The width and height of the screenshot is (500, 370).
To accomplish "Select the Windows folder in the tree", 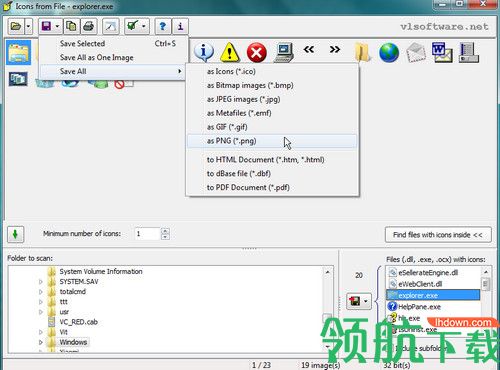I will (73, 342).
